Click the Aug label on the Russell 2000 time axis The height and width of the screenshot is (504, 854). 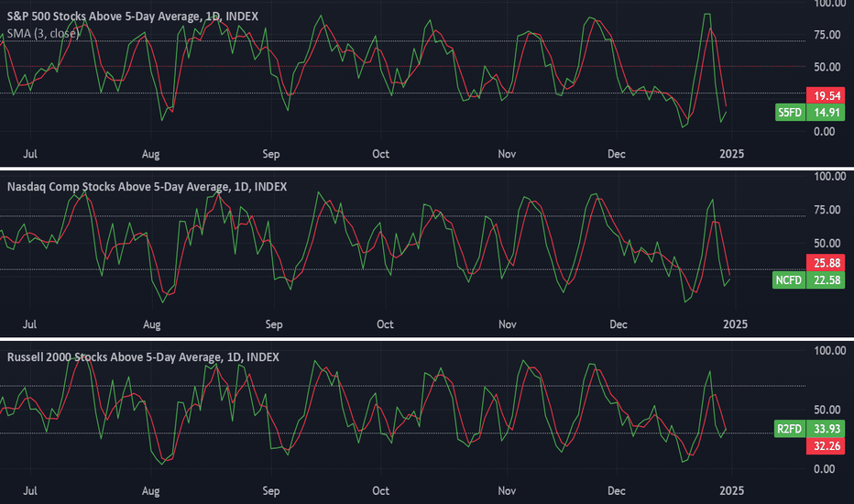point(151,491)
